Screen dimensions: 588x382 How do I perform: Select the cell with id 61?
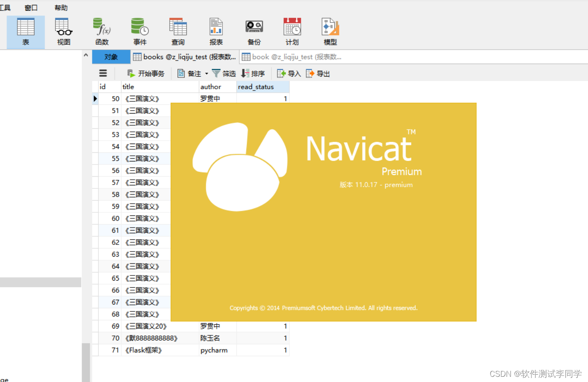coord(110,230)
